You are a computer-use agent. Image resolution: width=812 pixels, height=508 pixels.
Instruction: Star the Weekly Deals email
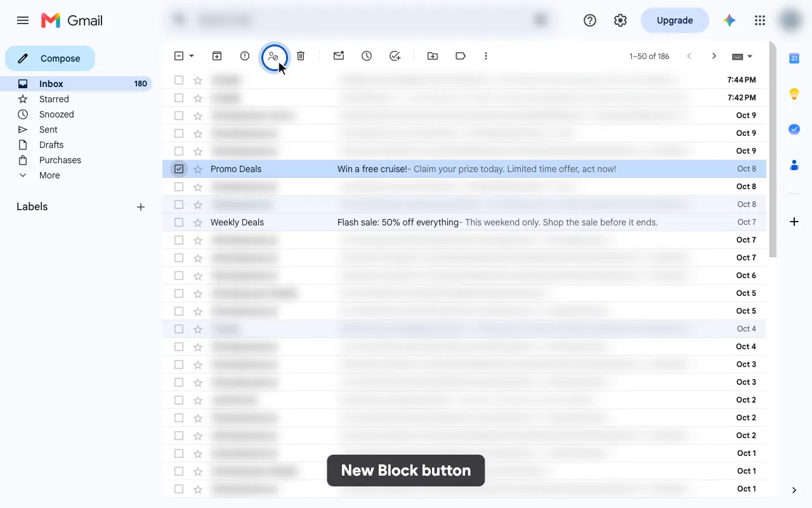(198, 222)
